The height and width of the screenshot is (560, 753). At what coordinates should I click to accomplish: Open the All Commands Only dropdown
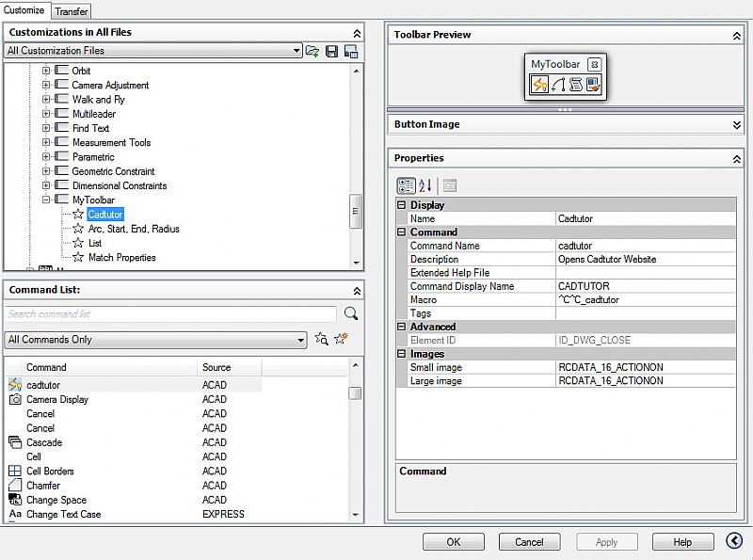pyautogui.click(x=303, y=340)
